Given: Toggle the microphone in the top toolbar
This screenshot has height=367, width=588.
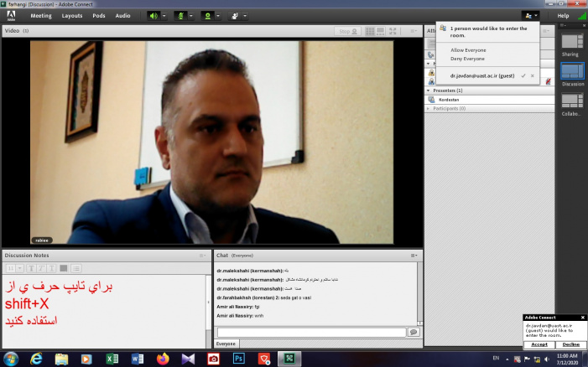Looking at the screenshot, I should [180, 15].
